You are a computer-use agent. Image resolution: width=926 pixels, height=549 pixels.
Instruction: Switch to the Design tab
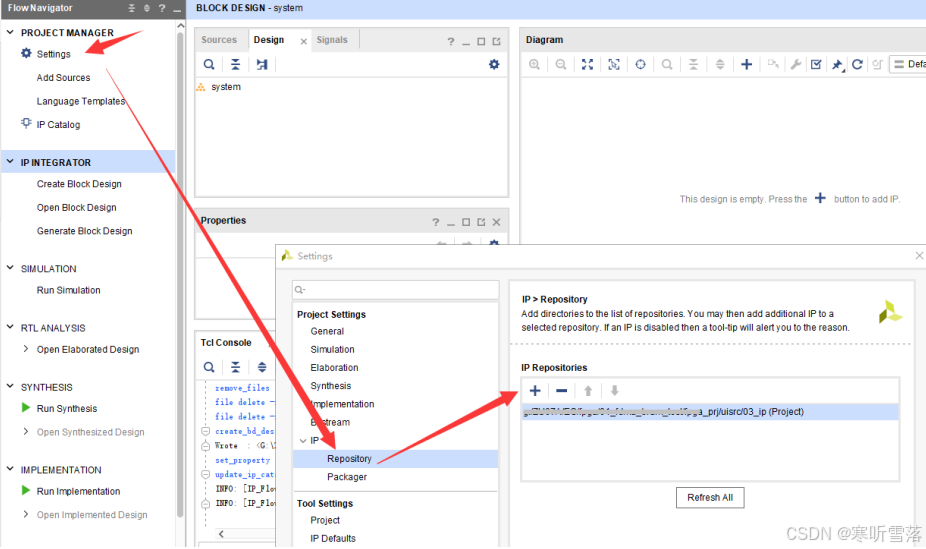pos(269,40)
